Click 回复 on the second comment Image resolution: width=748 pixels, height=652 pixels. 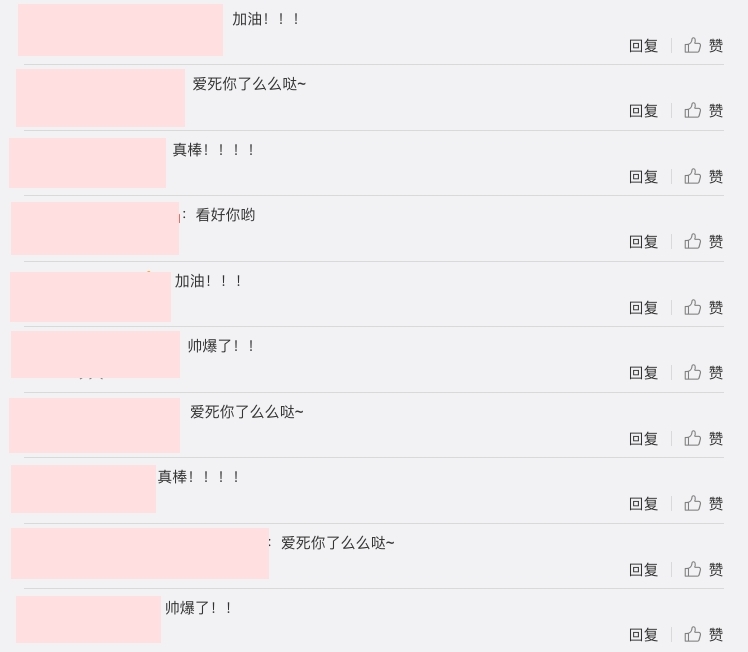pos(643,111)
